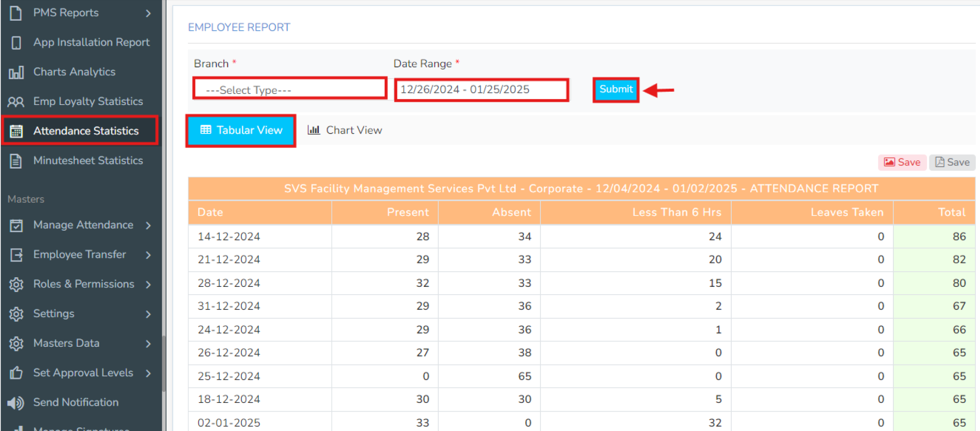This screenshot has width=980, height=431.
Task: Open the Date Range picker field
Action: point(481,89)
